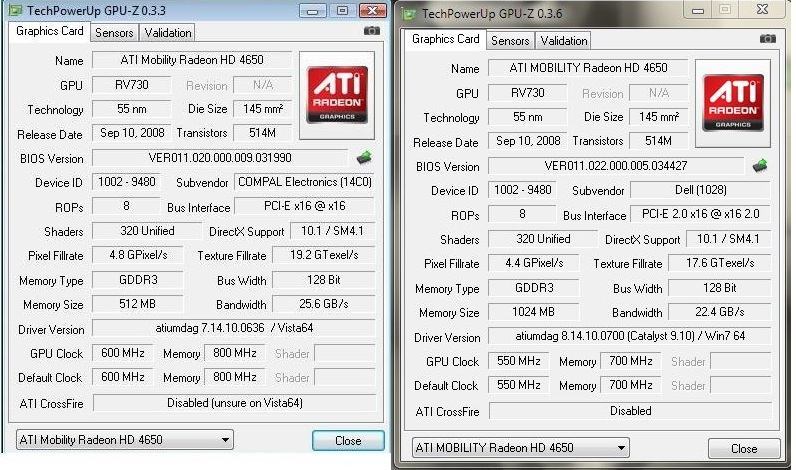The height and width of the screenshot is (470, 796).
Task: Click BIOS save chip icon in GPU-Z 0.3.6
Action: (x=760, y=165)
